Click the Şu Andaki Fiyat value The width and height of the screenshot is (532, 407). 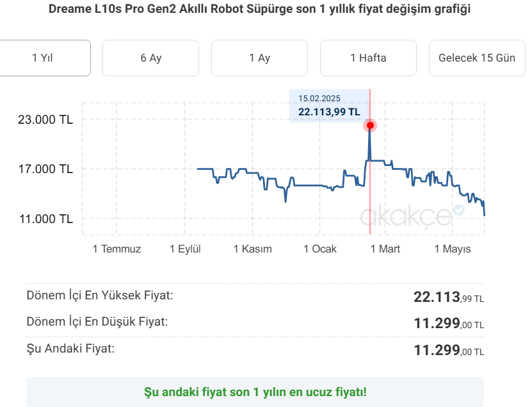449,350
